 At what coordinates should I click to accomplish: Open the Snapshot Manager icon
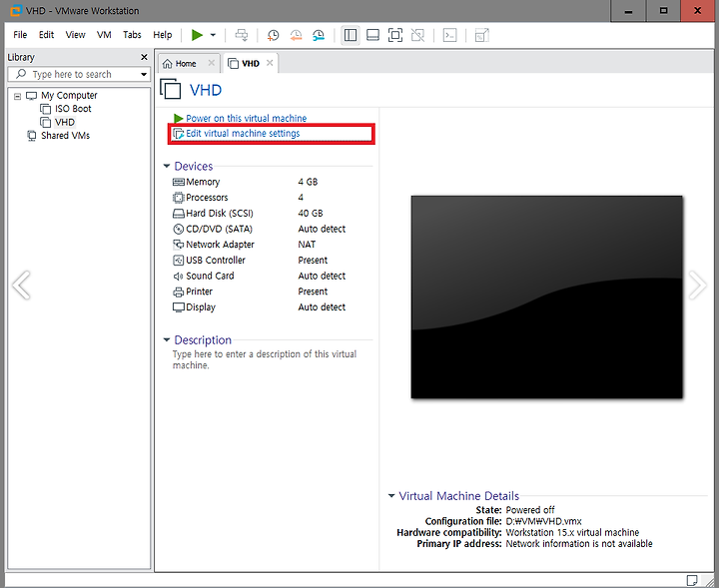click(x=319, y=35)
